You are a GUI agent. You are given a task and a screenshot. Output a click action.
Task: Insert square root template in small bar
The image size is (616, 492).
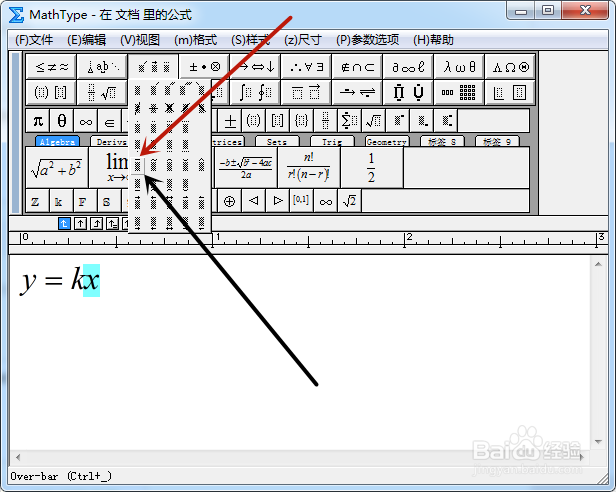coord(373,121)
